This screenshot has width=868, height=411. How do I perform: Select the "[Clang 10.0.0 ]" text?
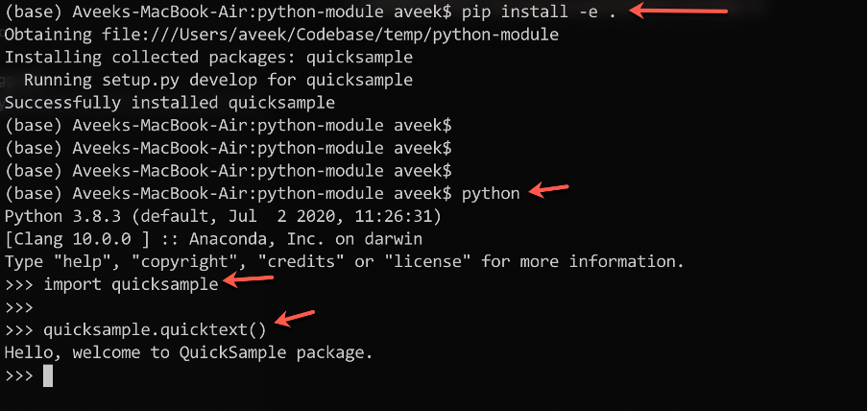(x=67, y=238)
